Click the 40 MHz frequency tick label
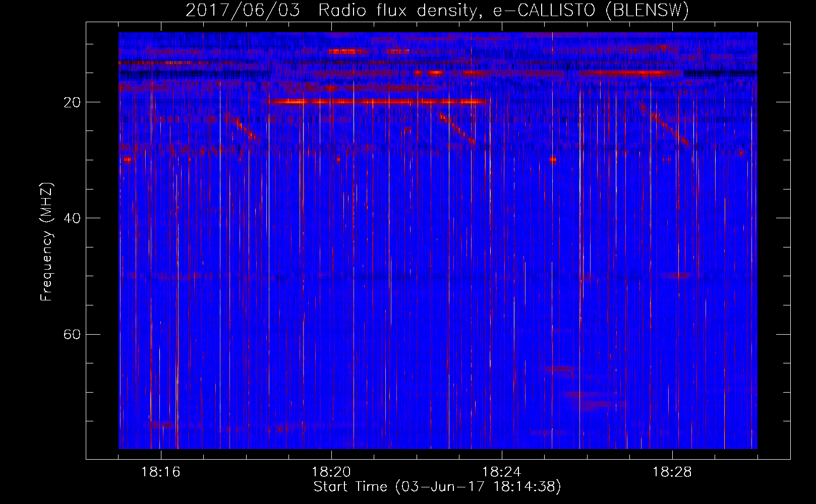 click(72, 218)
